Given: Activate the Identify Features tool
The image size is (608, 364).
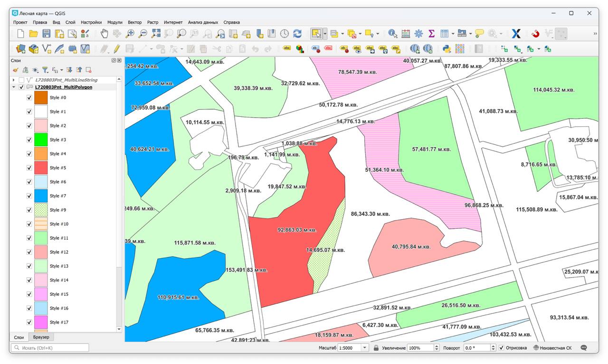Looking at the screenshot, I should pos(393,34).
